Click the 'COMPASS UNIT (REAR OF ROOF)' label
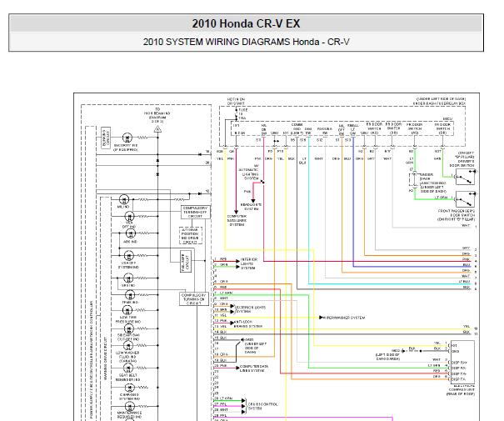This screenshot has height=421, width=504. point(461,392)
